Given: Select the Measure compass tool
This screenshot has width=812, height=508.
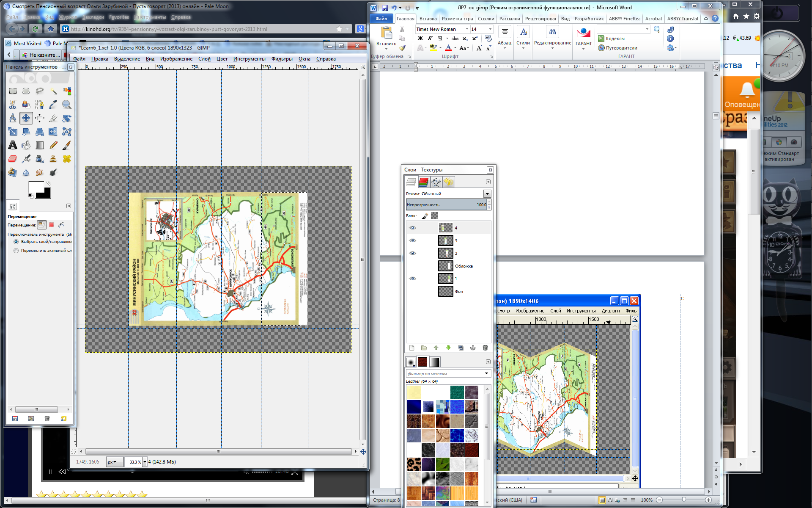Looking at the screenshot, I should (13, 118).
